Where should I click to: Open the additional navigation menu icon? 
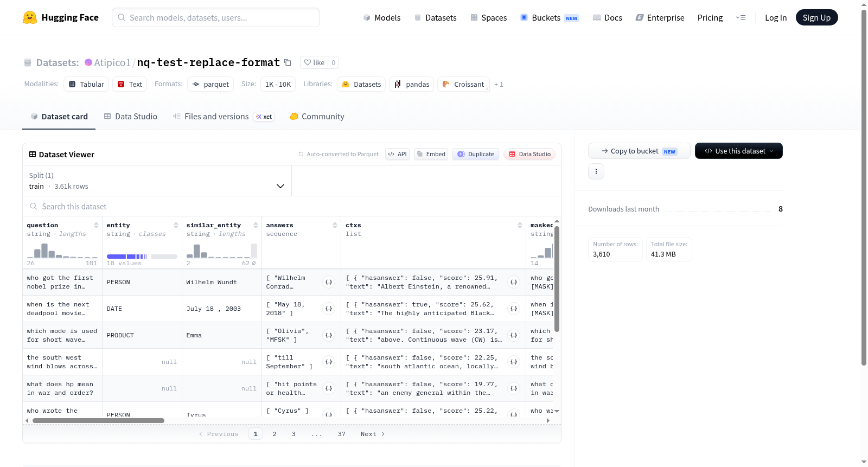pos(741,17)
